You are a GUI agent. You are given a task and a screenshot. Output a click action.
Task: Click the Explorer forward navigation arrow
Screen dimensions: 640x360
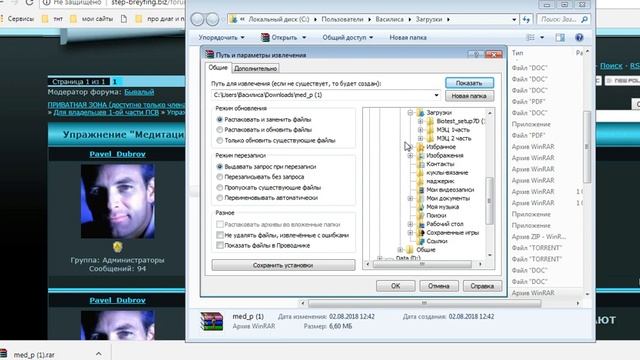coord(212,19)
